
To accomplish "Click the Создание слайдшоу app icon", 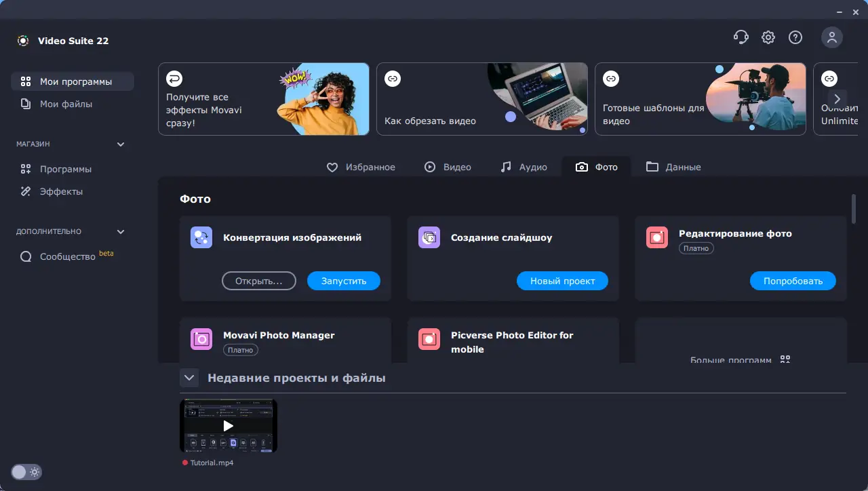I will [x=429, y=237].
